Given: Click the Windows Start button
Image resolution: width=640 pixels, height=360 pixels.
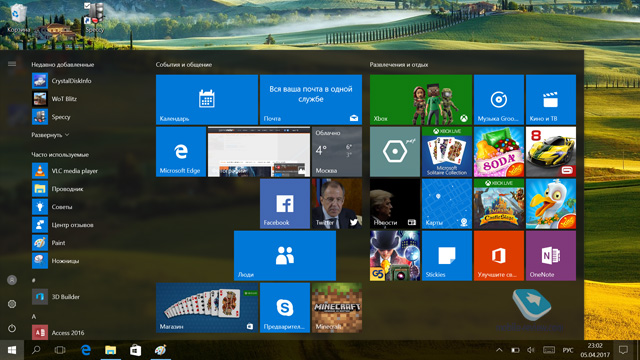Looking at the screenshot, I should (12, 350).
